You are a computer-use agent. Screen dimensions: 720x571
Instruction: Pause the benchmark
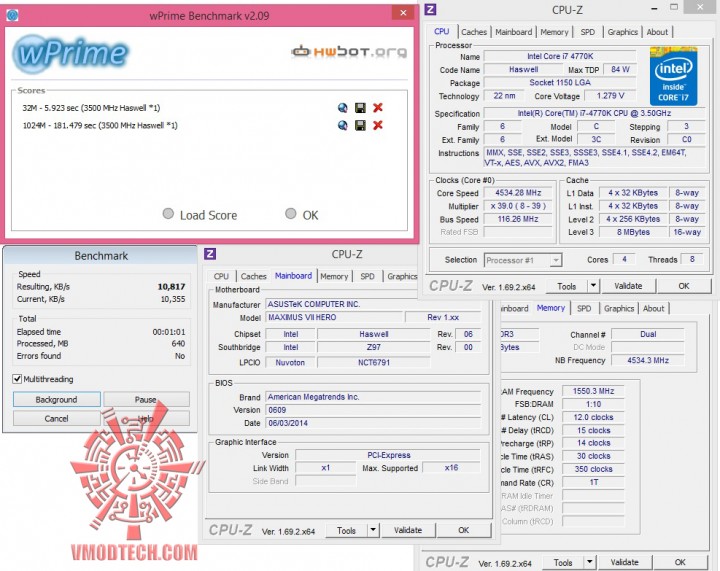[x=146, y=399]
